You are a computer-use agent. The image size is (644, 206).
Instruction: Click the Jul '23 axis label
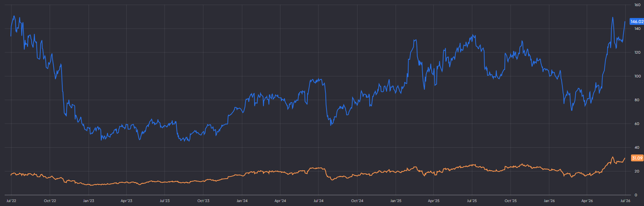[165, 201]
